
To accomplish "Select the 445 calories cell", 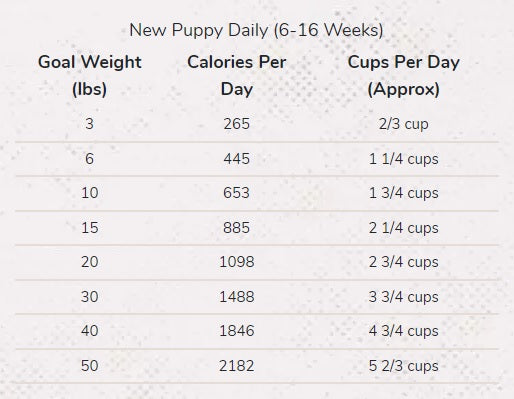I will coord(237,159).
